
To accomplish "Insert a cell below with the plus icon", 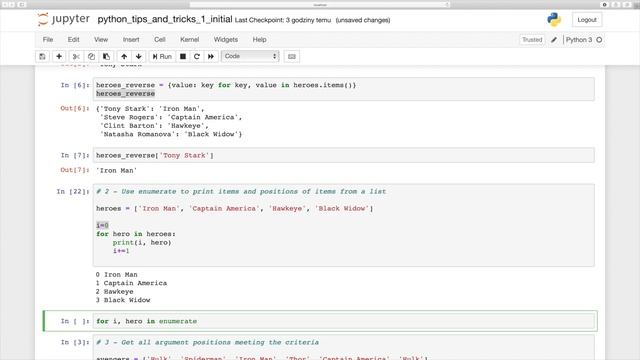I will pos(59,56).
